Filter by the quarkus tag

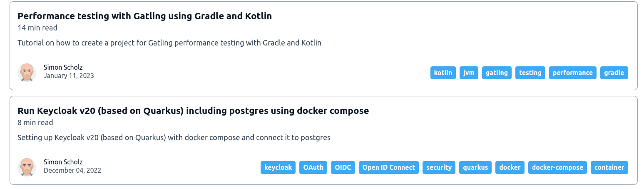click(x=475, y=167)
